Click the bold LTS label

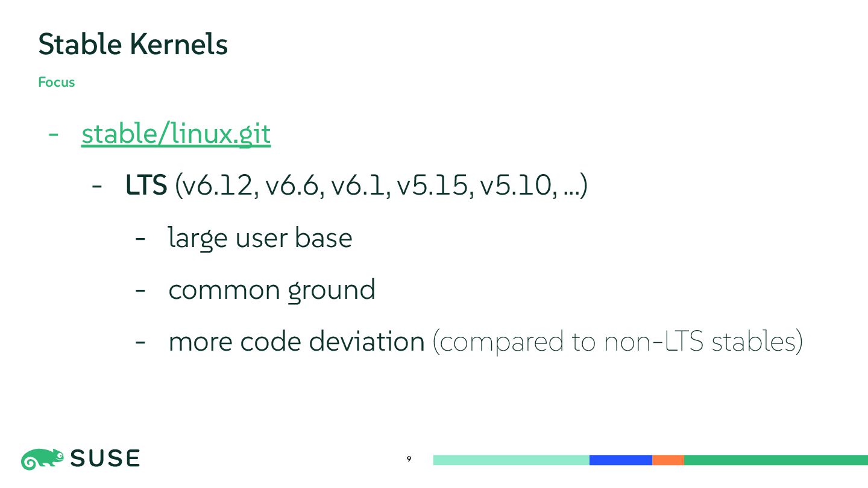pos(146,186)
